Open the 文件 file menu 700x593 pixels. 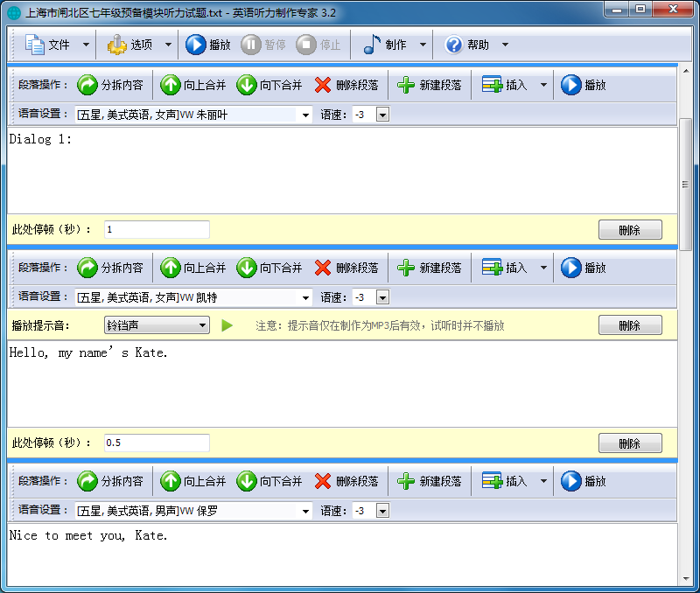click(58, 45)
